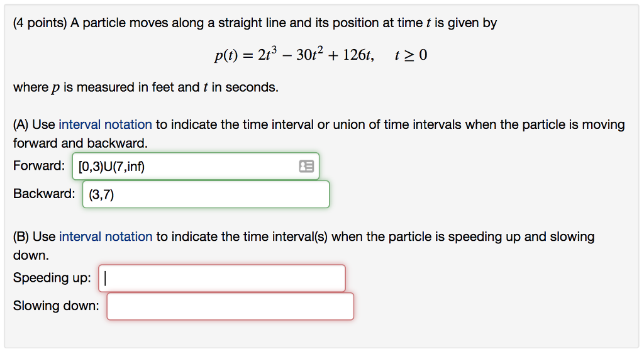Click the "(A)" part marker
The height and width of the screenshot is (354, 644).
pyautogui.click(x=21, y=124)
